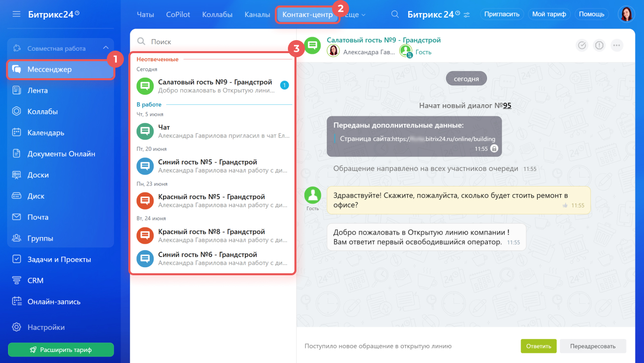The image size is (644, 363).
Task: Click the green Ответить button
Action: pos(539,346)
